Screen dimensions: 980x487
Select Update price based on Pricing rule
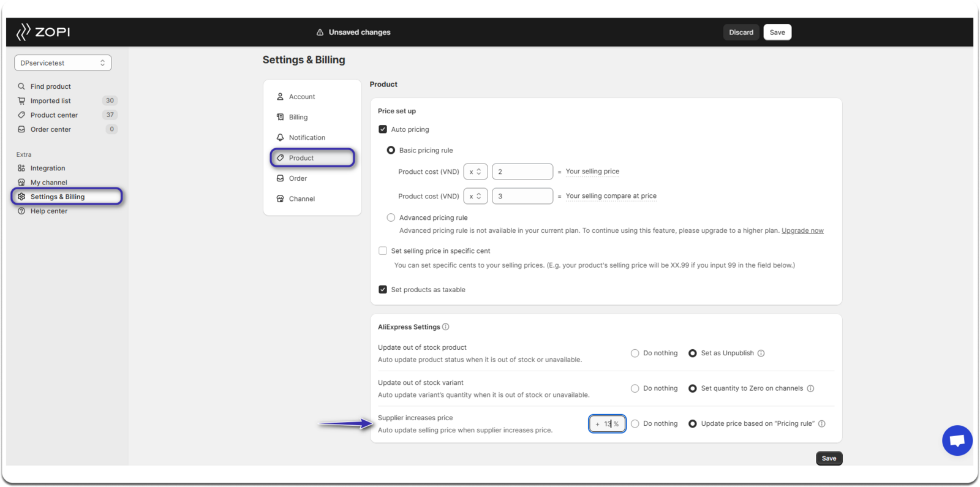point(693,424)
